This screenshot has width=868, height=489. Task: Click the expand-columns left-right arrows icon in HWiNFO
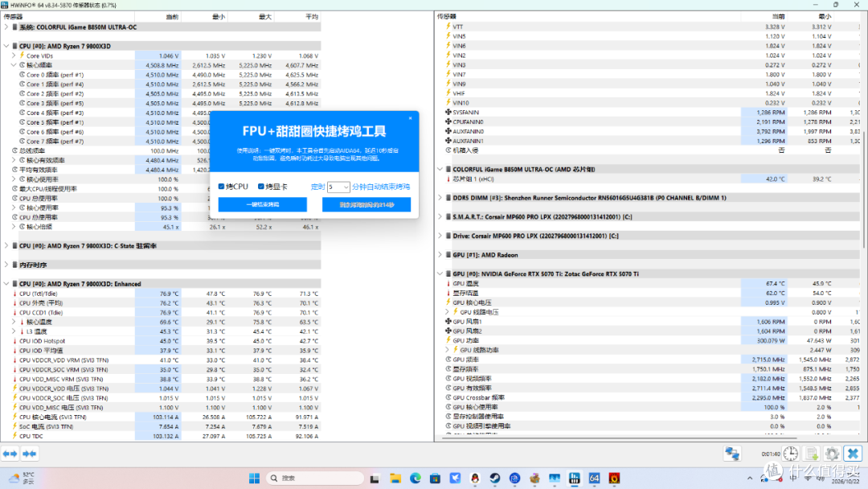coord(10,454)
